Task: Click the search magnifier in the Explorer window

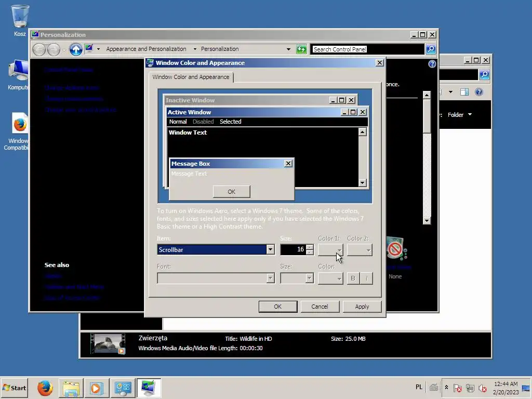Action: [484, 74]
